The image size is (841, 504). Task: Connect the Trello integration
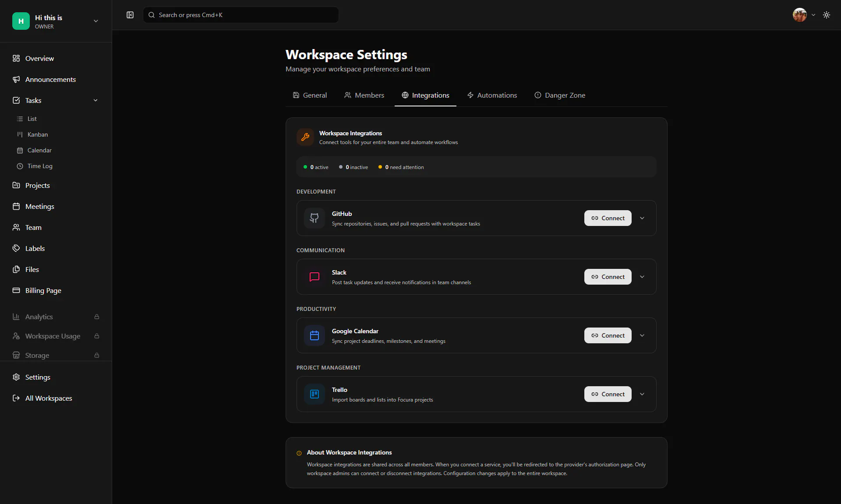(x=608, y=394)
